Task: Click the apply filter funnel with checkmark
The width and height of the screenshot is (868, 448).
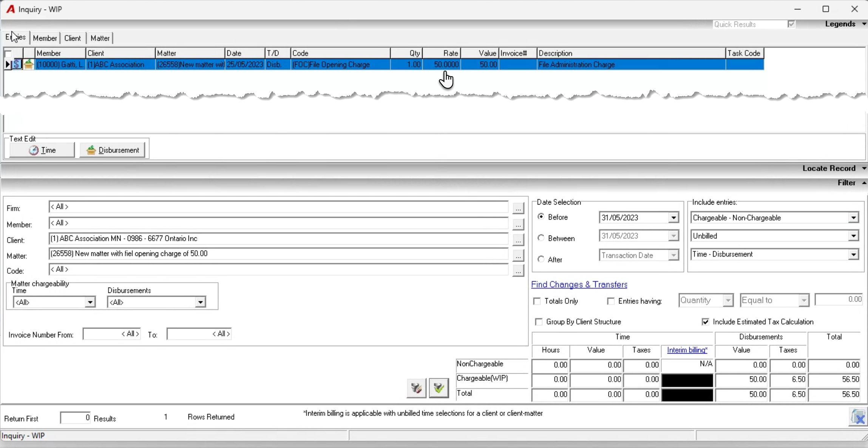Action: [439, 388]
